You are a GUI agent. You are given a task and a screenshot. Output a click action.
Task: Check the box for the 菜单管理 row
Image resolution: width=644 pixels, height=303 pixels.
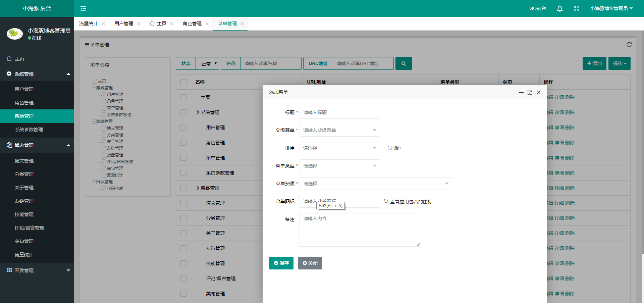(x=183, y=158)
